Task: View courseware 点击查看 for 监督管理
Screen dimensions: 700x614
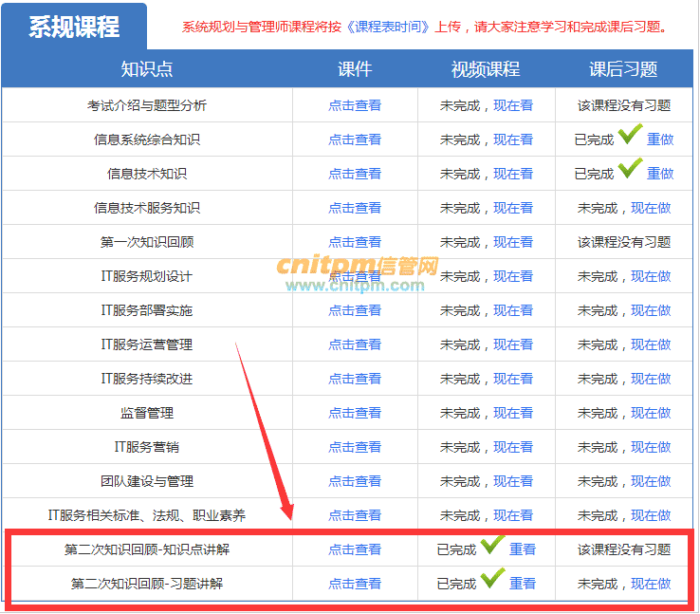Action: (355, 413)
